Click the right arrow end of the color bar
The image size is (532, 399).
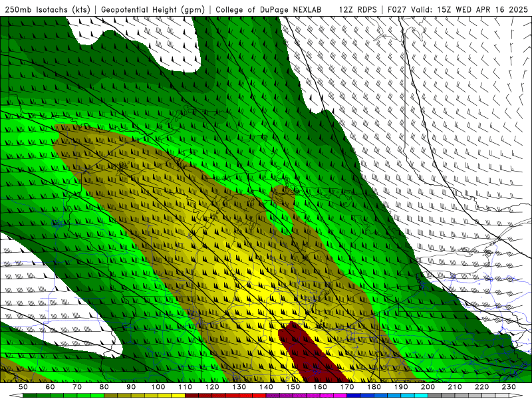[516, 395]
